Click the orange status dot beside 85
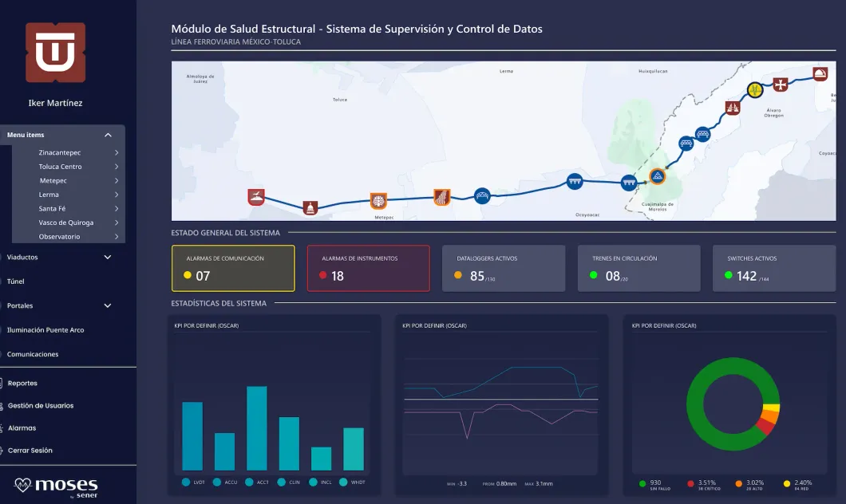Image resolution: width=846 pixels, height=504 pixels. 458,275
